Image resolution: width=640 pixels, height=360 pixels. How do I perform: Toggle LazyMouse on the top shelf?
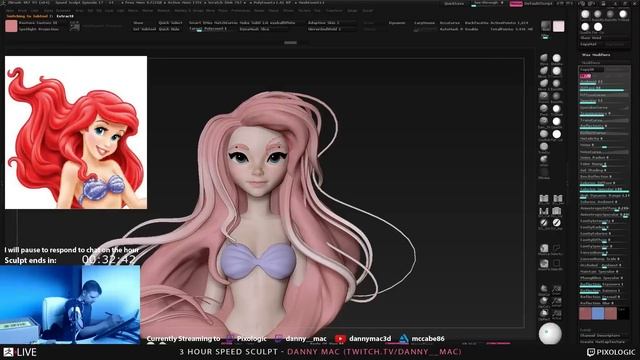pyautogui.click(x=424, y=23)
